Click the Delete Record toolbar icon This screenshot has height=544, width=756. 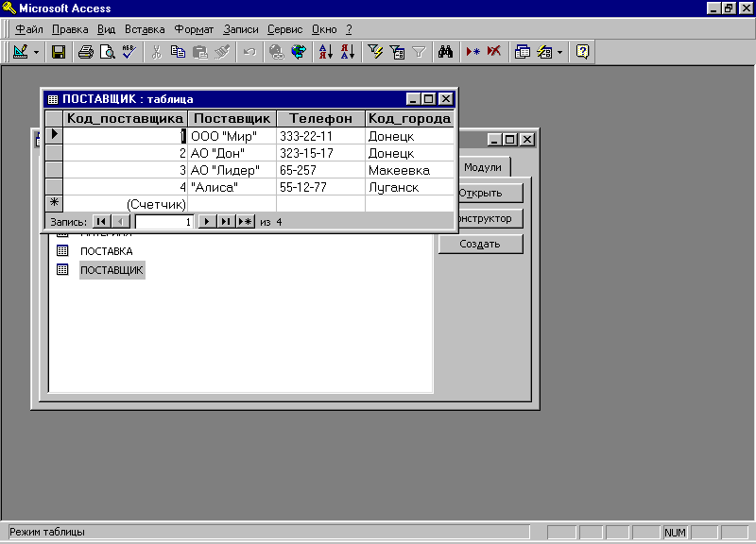click(x=494, y=52)
